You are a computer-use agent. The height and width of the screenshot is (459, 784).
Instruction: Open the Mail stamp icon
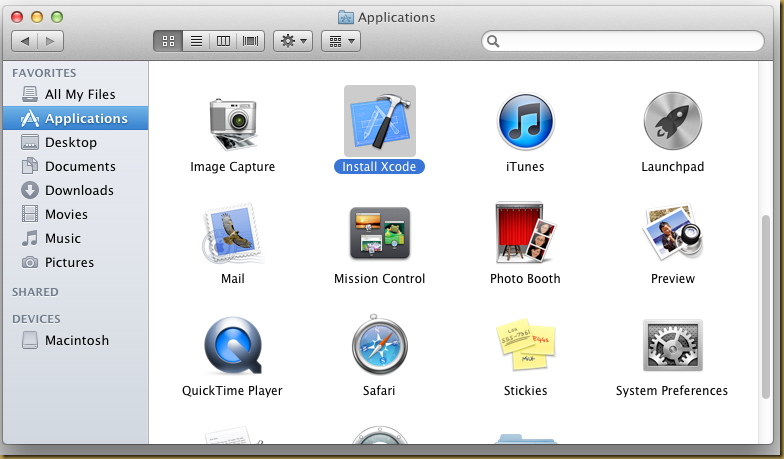(x=232, y=235)
